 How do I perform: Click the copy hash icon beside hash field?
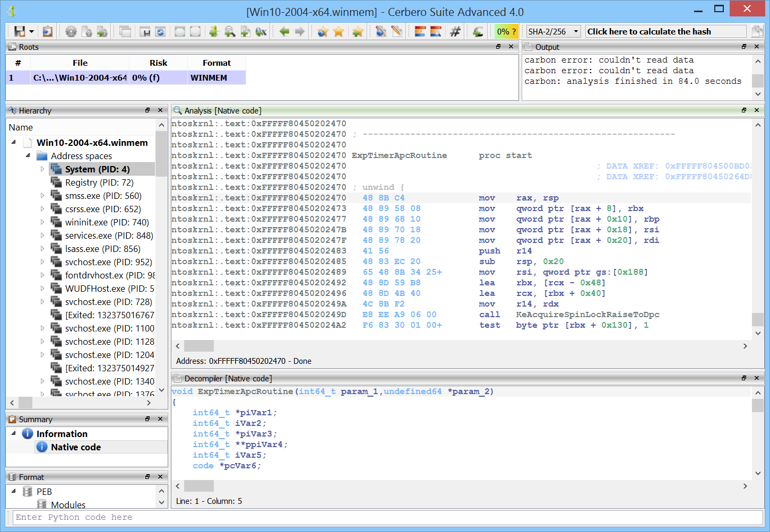(x=757, y=32)
